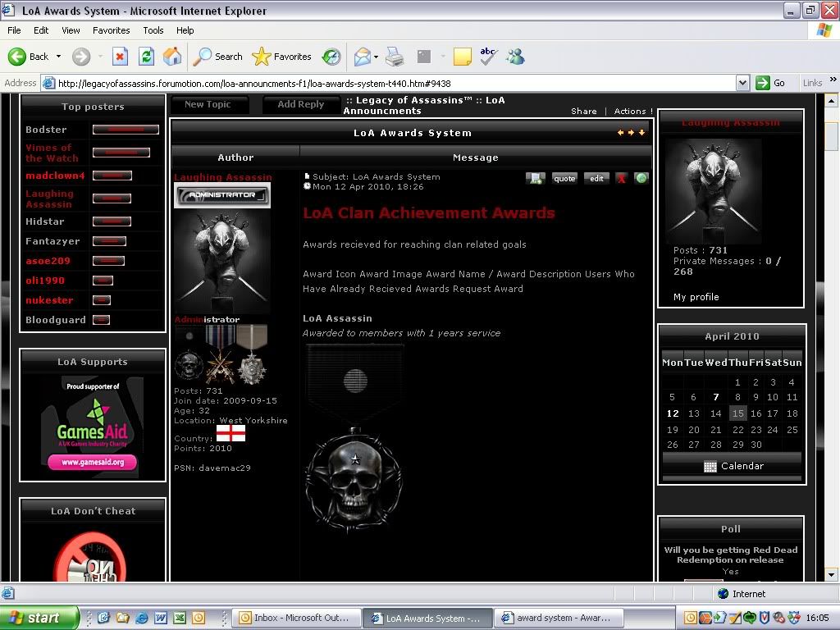Click the calendar grid icon beside Calendar
Screen dimensions: 840x630
point(710,466)
